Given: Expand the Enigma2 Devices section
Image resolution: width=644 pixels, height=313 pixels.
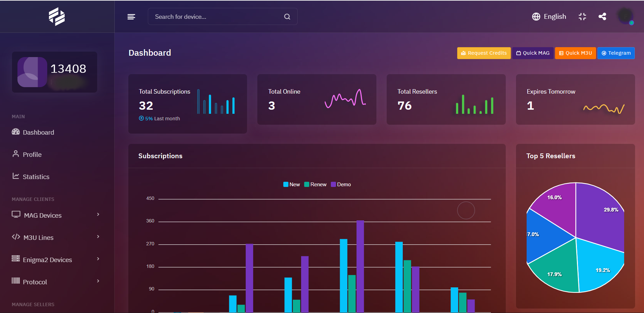Looking at the screenshot, I should [x=48, y=259].
